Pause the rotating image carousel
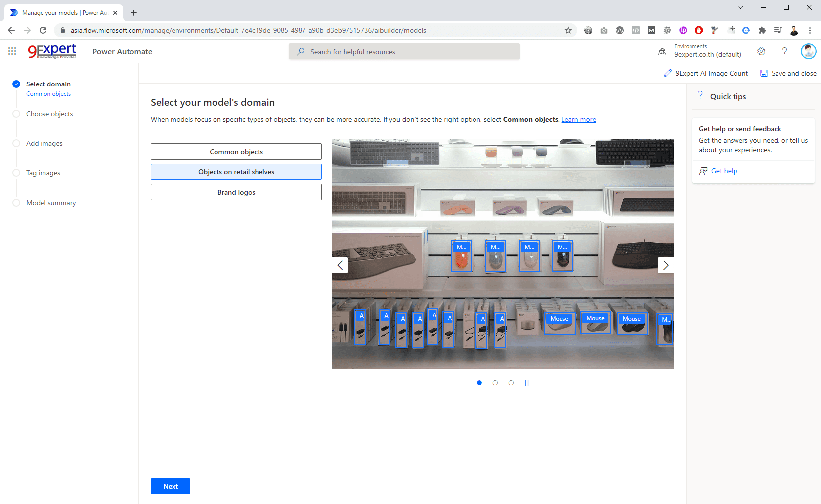 click(x=527, y=383)
